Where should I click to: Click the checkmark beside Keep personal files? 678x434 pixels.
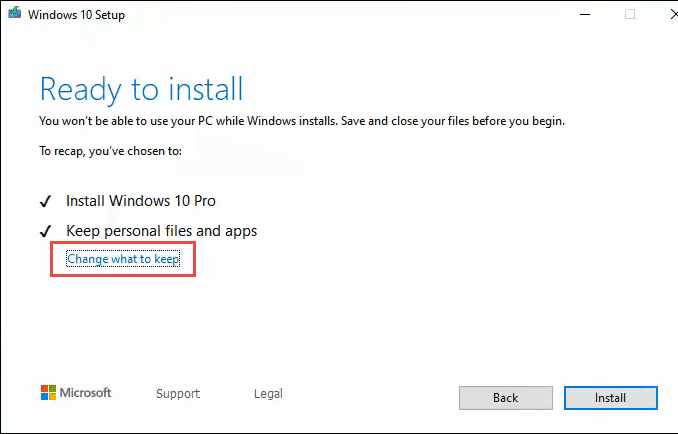click(45, 231)
